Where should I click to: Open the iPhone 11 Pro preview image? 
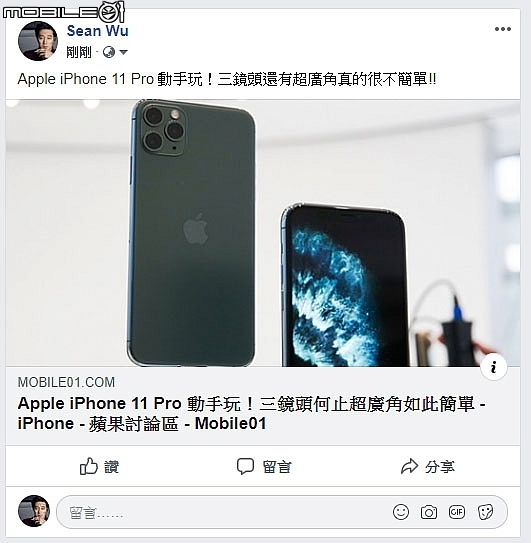(x=263, y=233)
